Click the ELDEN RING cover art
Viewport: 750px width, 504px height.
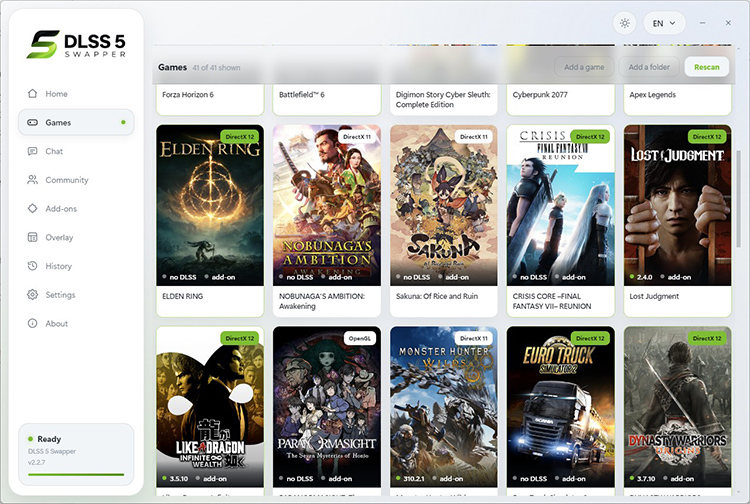coord(210,205)
